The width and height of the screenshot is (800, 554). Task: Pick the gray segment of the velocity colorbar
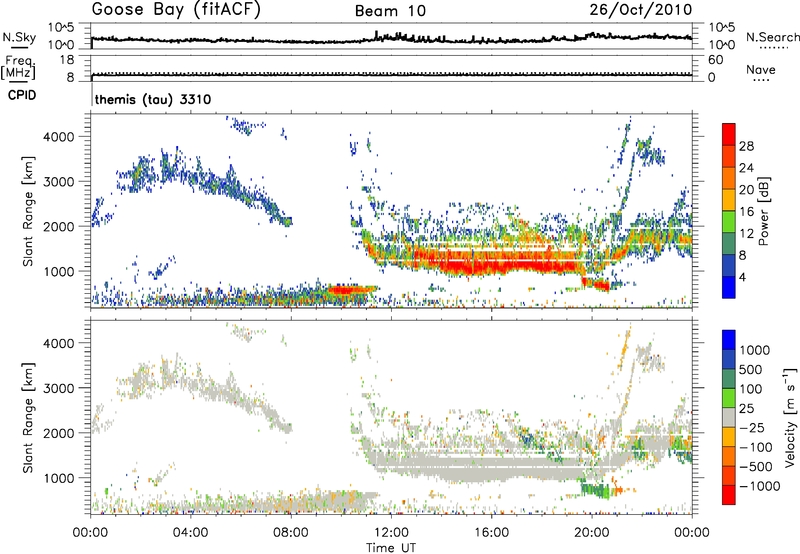(729, 417)
